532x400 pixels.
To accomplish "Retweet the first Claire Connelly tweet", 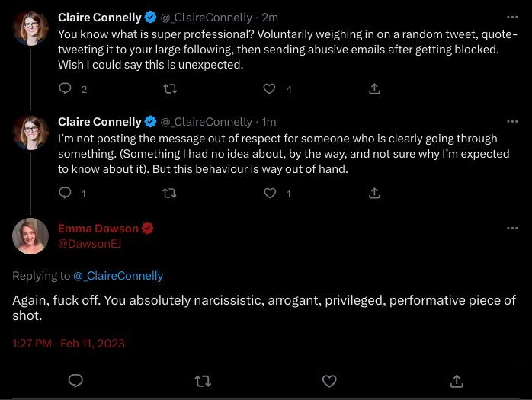I will coord(170,89).
